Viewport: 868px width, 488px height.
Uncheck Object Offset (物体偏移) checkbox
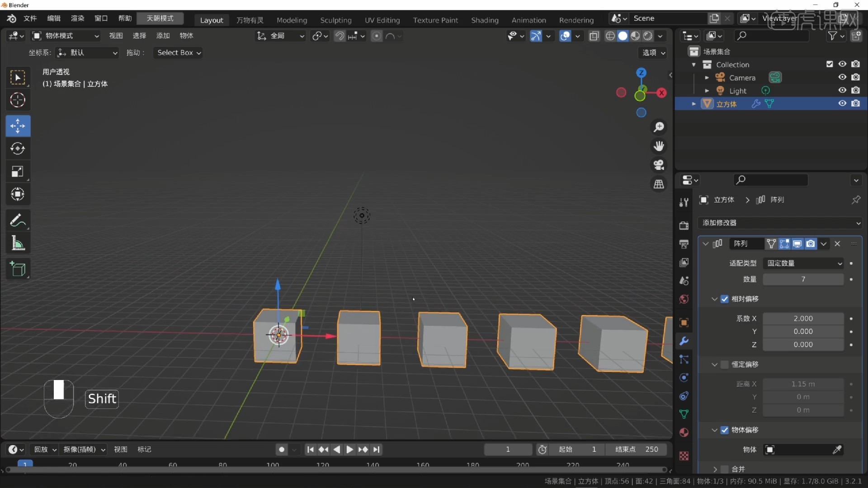pyautogui.click(x=725, y=430)
